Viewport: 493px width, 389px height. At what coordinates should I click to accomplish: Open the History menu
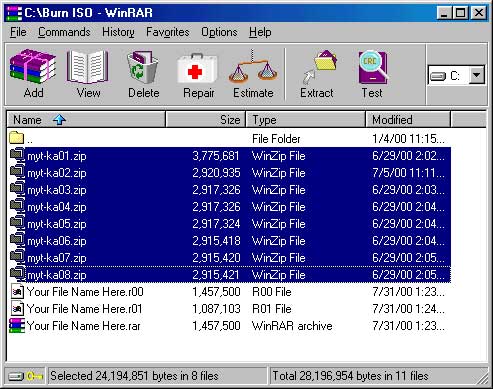pos(118,32)
